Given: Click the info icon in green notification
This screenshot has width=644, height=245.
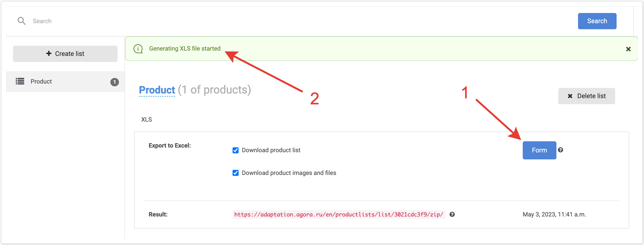Looking at the screenshot, I should [138, 49].
